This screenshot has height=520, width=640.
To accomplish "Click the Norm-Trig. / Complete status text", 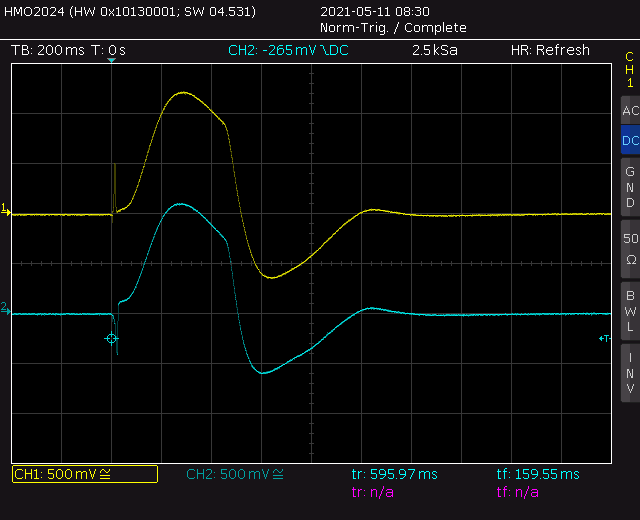I will [393, 28].
